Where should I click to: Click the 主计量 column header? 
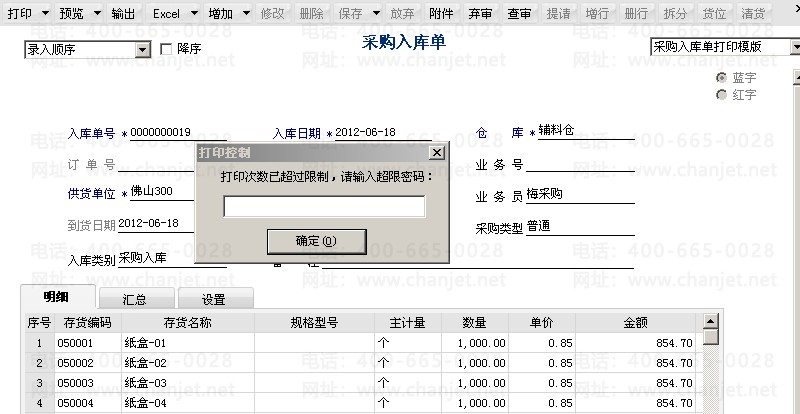(408, 323)
